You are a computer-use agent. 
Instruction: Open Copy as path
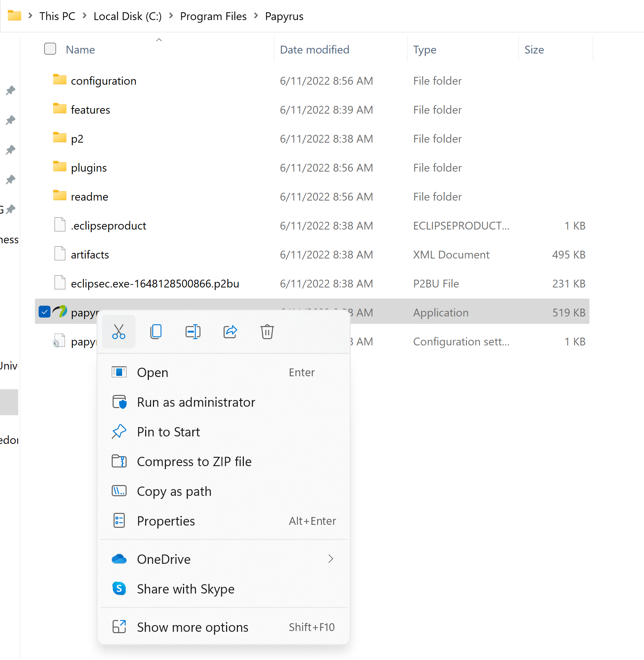tap(174, 491)
